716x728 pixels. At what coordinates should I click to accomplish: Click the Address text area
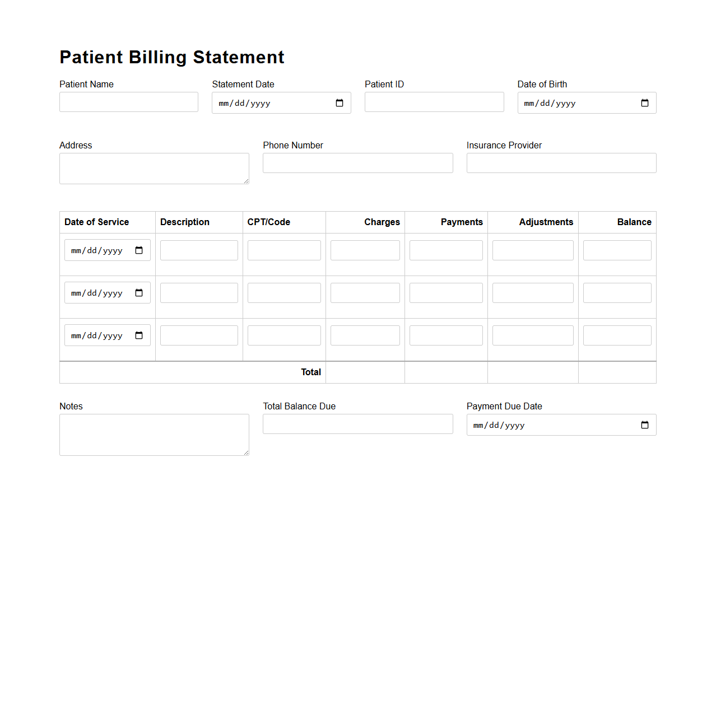pos(154,168)
